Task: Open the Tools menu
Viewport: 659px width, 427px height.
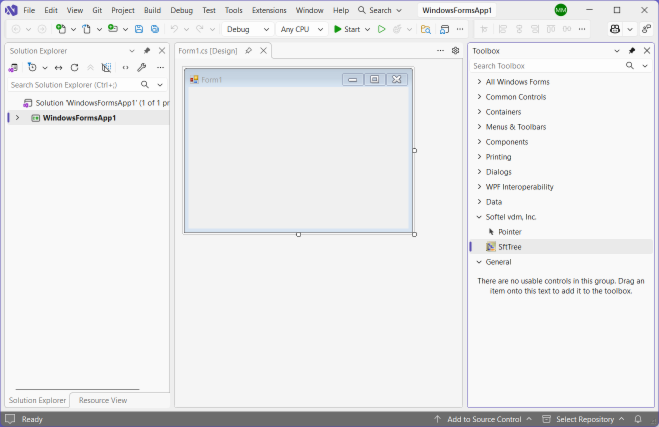Action: (x=233, y=10)
